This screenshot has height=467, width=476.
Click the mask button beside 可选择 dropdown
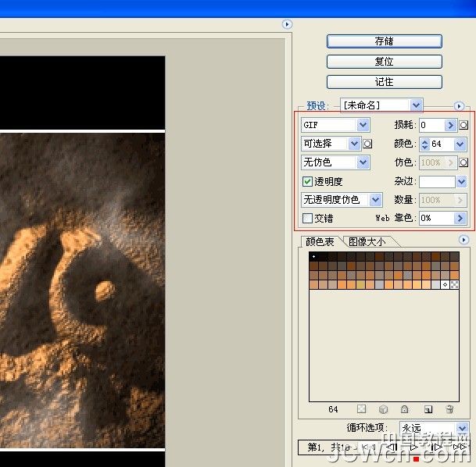click(367, 144)
